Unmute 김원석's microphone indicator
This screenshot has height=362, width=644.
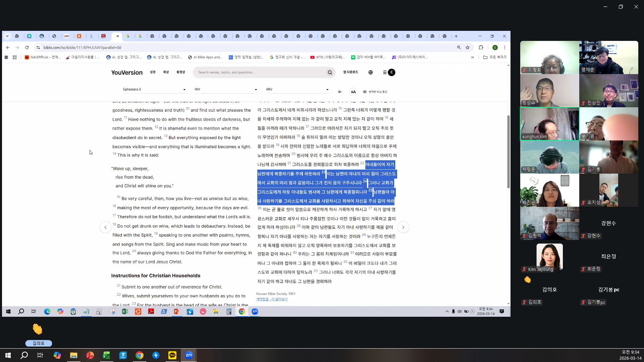point(525,236)
